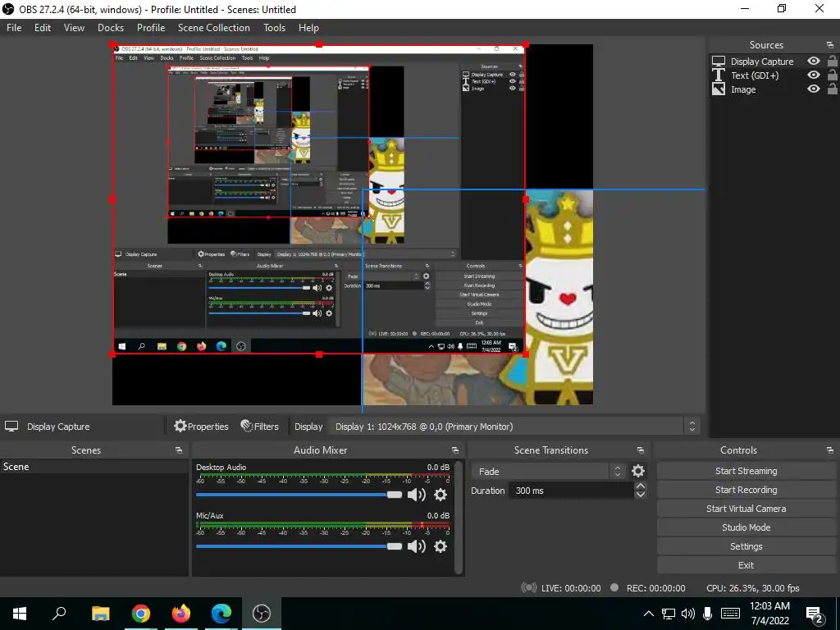Click the Audio Mixer vertical scrollbar
This screenshot has width=840, height=630.
click(x=458, y=517)
